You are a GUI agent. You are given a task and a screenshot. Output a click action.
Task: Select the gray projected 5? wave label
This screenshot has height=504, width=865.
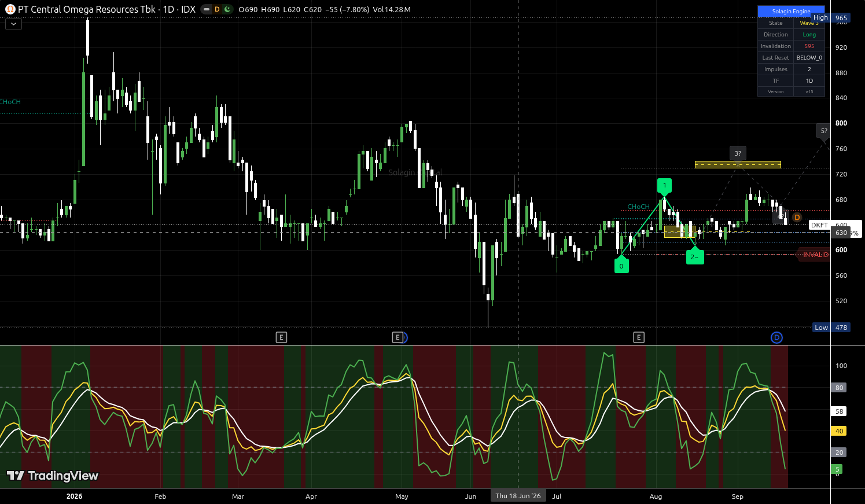pos(824,131)
